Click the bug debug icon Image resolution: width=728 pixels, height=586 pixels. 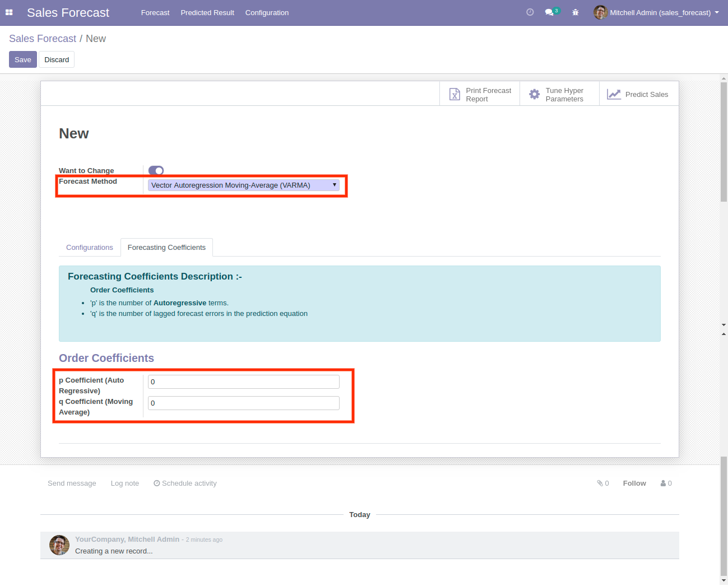[x=575, y=12]
